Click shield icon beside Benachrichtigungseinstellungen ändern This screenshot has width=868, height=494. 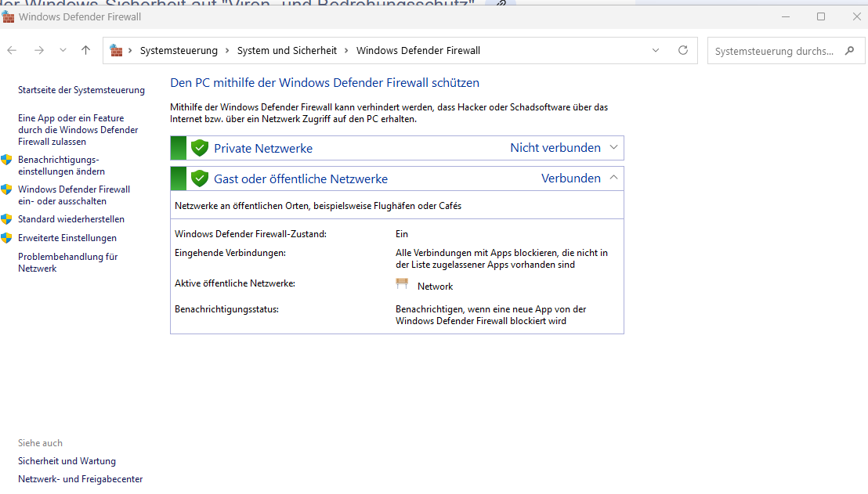point(6,160)
